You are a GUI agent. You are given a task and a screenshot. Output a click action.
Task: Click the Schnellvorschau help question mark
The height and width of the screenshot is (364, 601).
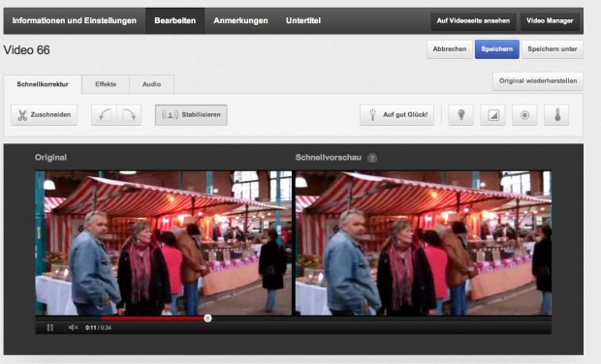click(x=372, y=158)
